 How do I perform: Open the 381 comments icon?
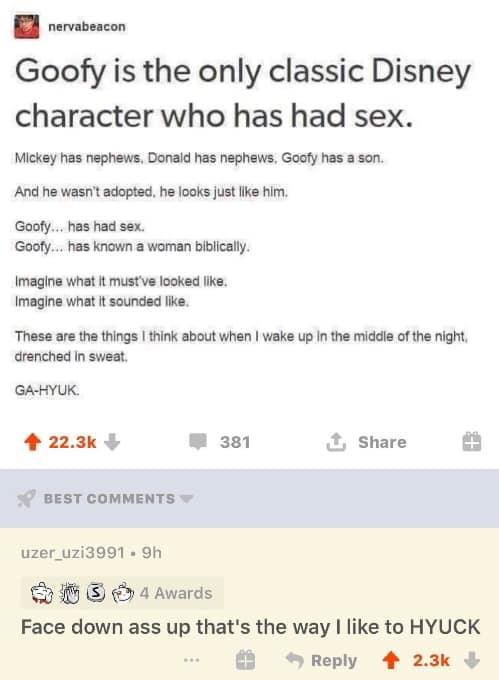click(198, 442)
